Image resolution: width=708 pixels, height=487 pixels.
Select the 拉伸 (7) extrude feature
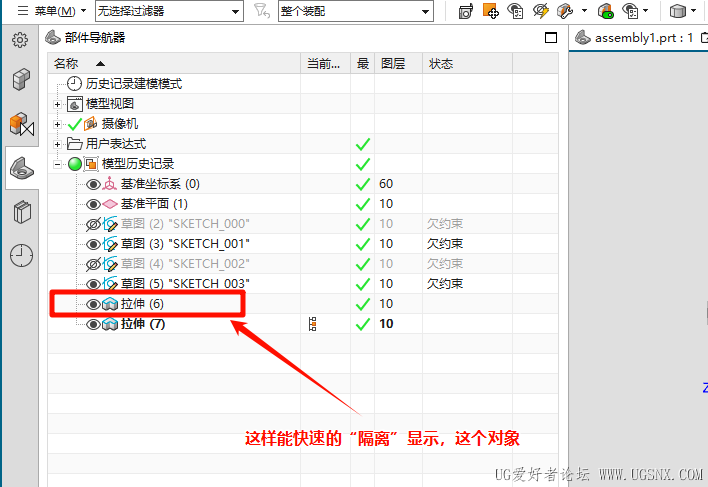point(143,324)
